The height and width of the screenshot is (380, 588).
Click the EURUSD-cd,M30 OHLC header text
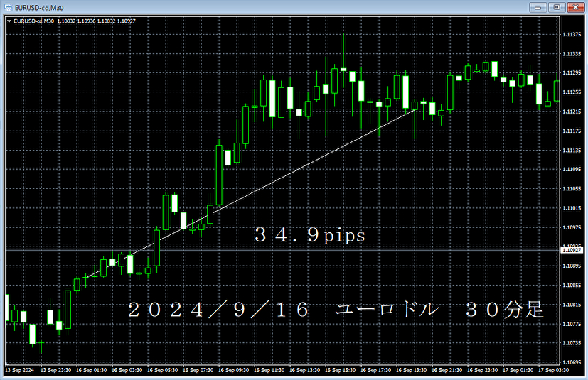(x=75, y=21)
